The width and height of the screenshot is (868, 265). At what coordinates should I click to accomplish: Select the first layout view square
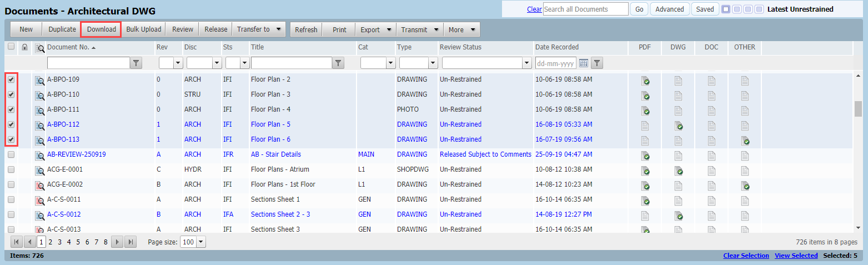tap(726, 9)
